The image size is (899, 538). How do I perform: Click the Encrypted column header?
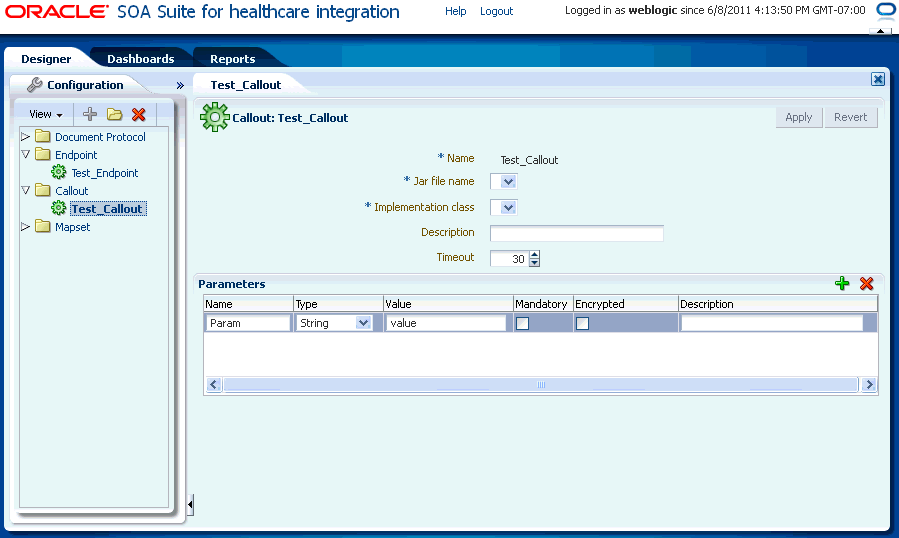[x=626, y=304]
